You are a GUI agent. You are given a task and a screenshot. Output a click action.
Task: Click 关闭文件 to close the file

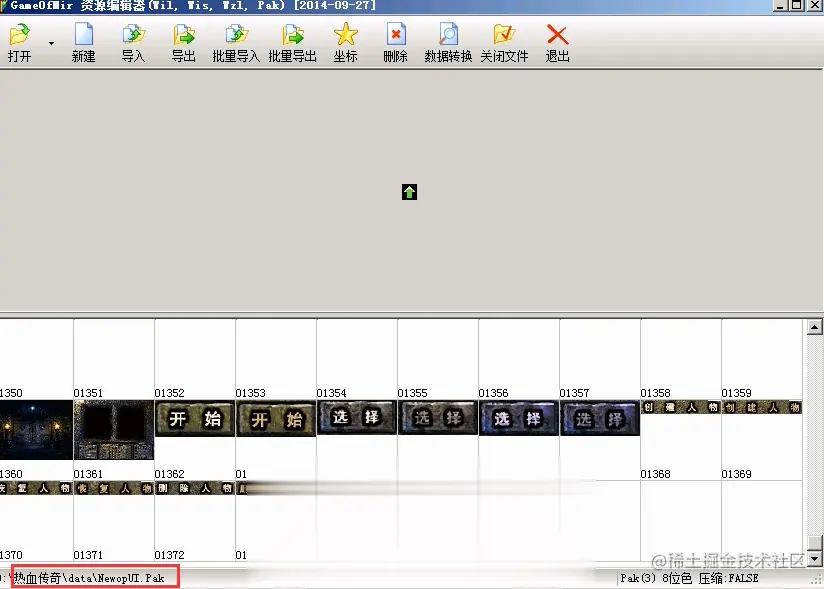coord(504,43)
